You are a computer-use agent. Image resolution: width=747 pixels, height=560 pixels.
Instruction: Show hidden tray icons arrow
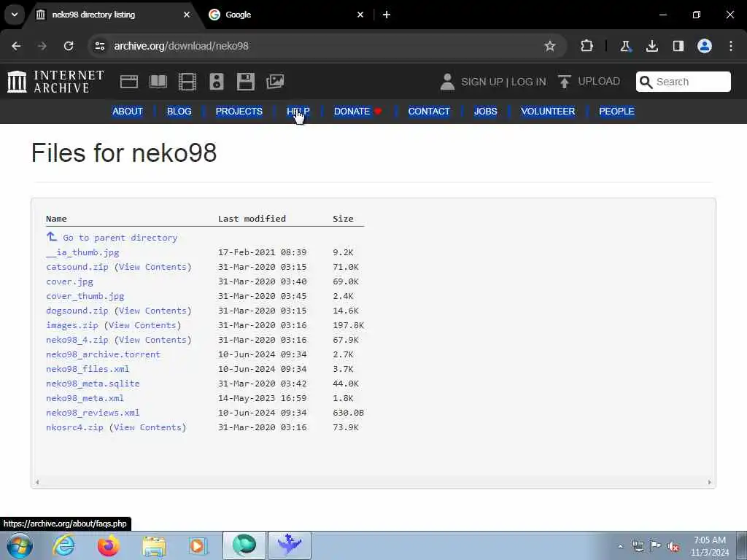coord(620,546)
